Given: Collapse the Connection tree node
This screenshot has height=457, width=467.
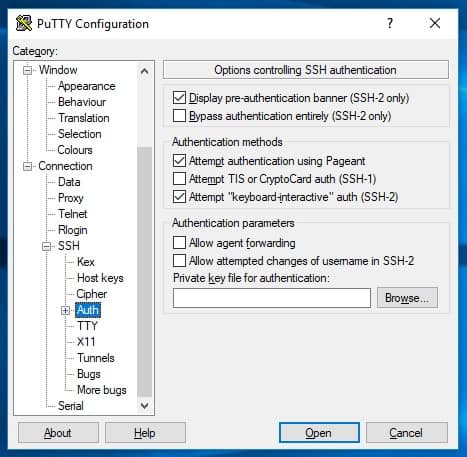Looking at the screenshot, I should coord(27,166).
